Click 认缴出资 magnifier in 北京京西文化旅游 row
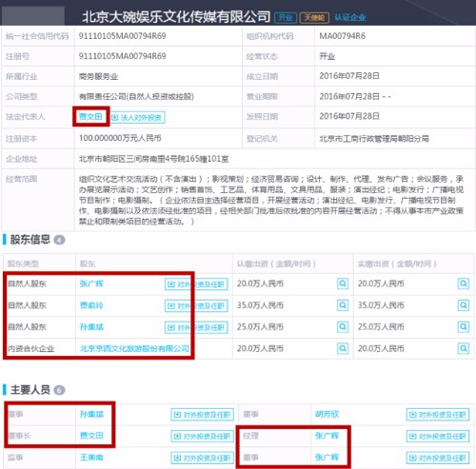476x469 pixels. pos(343,348)
